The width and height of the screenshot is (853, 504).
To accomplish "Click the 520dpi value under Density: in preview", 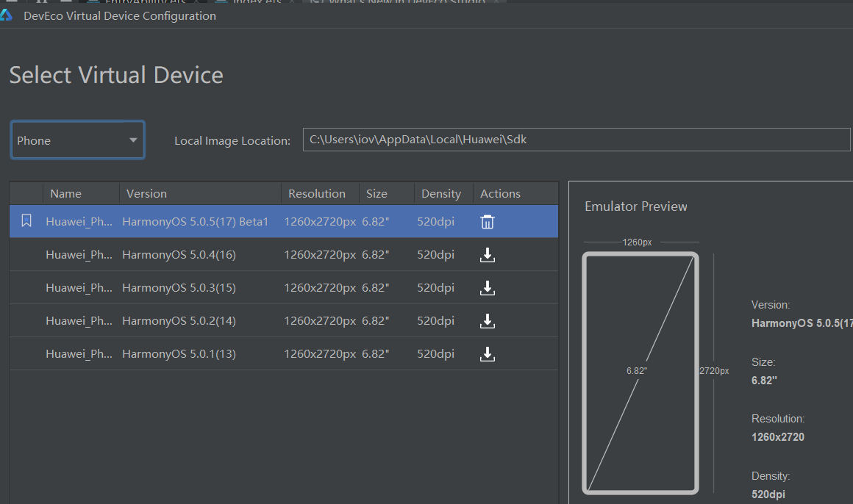I will click(768, 494).
